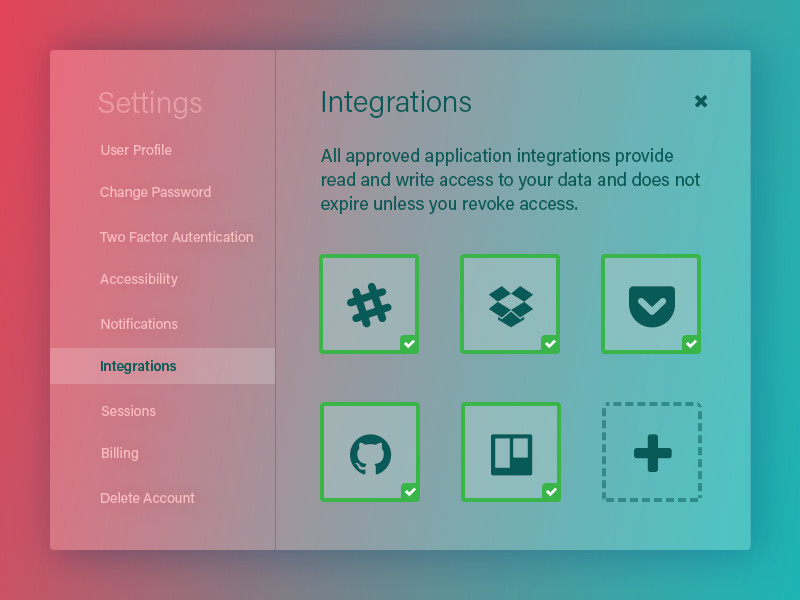Open the Pocket integration icon

[651, 303]
